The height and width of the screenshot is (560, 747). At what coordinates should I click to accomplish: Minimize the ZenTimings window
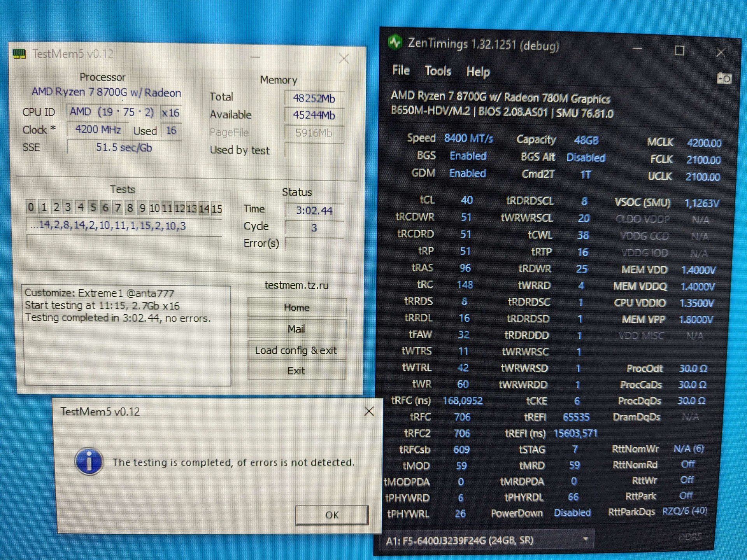637,49
